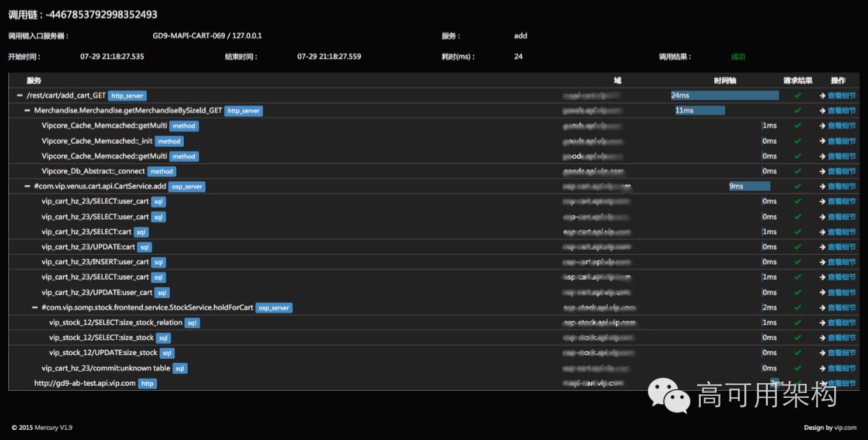Image resolution: width=868 pixels, height=440 pixels.
Task: Collapse the Merchandise.getMerchandiseBySizeId_GET node
Action: (27, 110)
